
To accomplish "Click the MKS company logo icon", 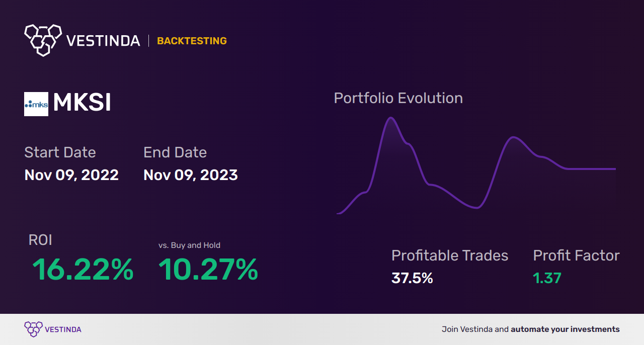I will click(36, 104).
